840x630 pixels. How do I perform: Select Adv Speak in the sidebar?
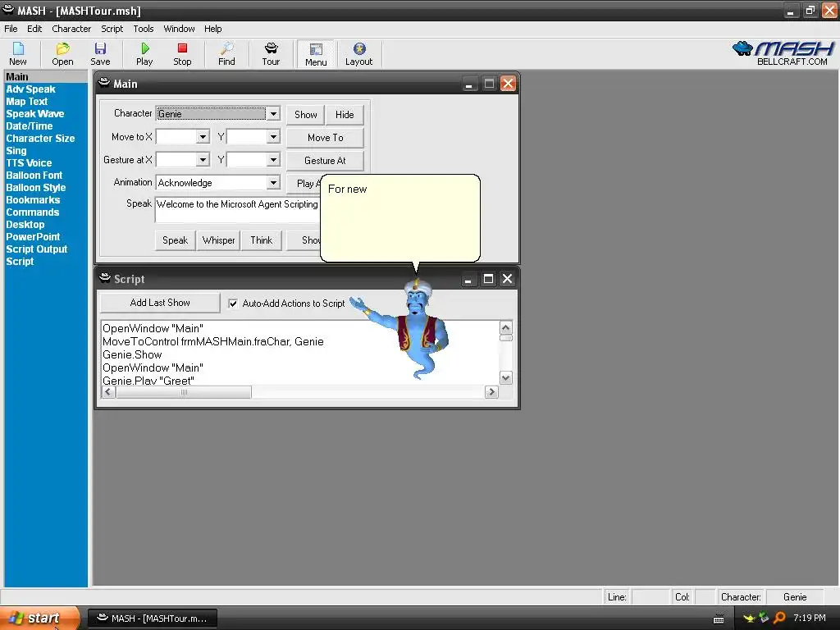[30, 89]
